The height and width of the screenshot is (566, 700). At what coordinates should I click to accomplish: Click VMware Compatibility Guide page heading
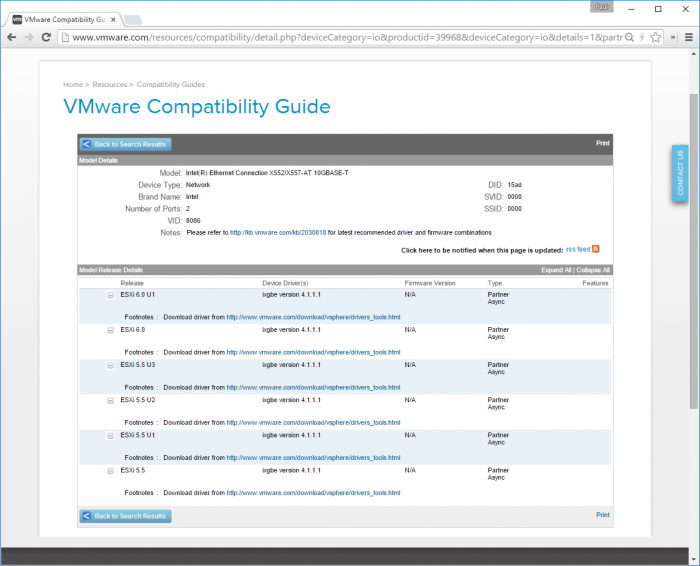[x=197, y=107]
